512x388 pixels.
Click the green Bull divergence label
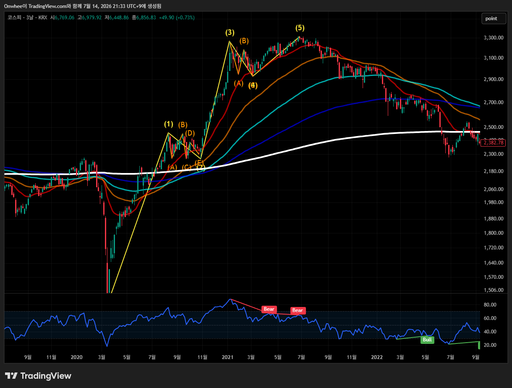pos(427,340)
